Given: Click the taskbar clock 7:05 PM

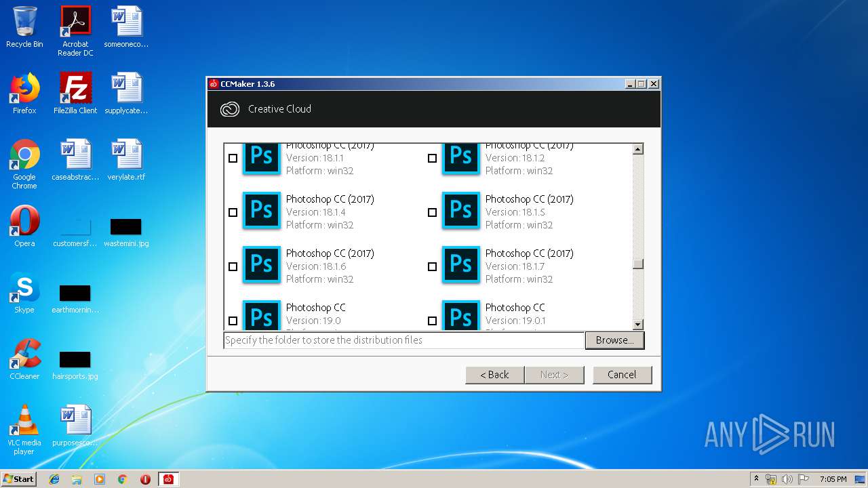Looking at the screenshot, I should [x=833, y=479].
